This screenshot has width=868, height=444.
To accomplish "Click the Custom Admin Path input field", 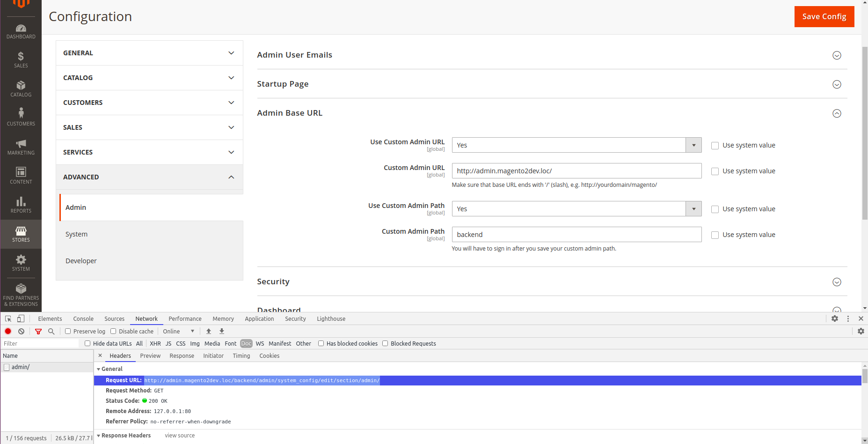I will pos(576,234).
